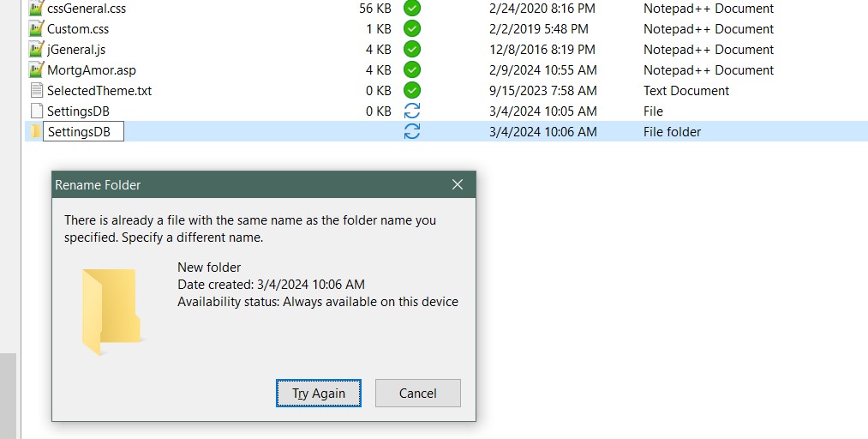Click the SettingsDB rename text field
The width and height of the screenshot is (868, 439).
[84, 132]
